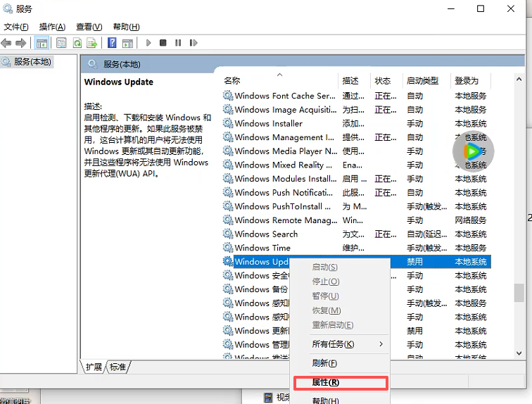532x404 pixels.
Task: Open the 文件(F) menu
Action: point(16,27)
